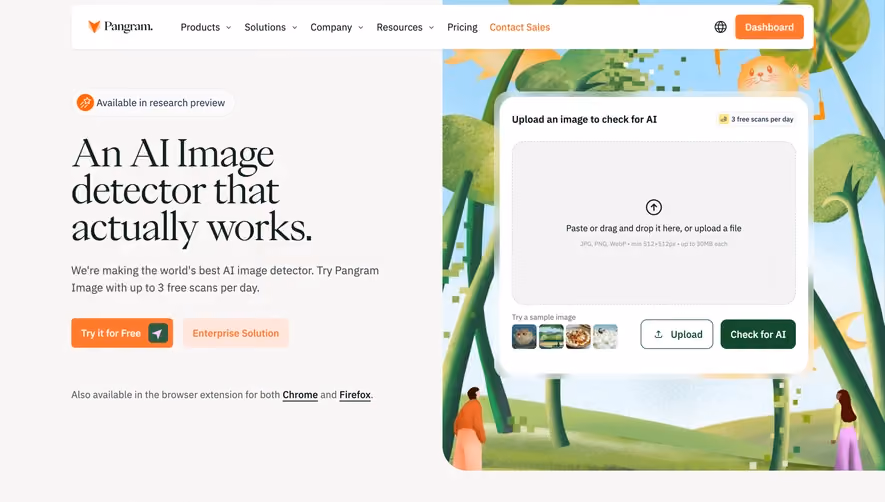The width and height of the screenshot is (885, 502).
Task: Open the language globe icon
Action: pyautogui.click(x=720, y=27)
